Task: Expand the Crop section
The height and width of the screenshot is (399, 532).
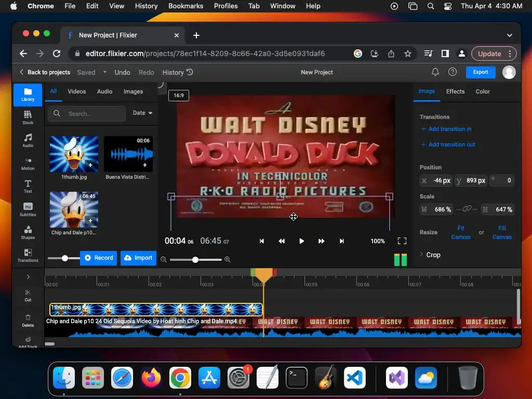Action: pyautogui.click(x=430, y=255)
